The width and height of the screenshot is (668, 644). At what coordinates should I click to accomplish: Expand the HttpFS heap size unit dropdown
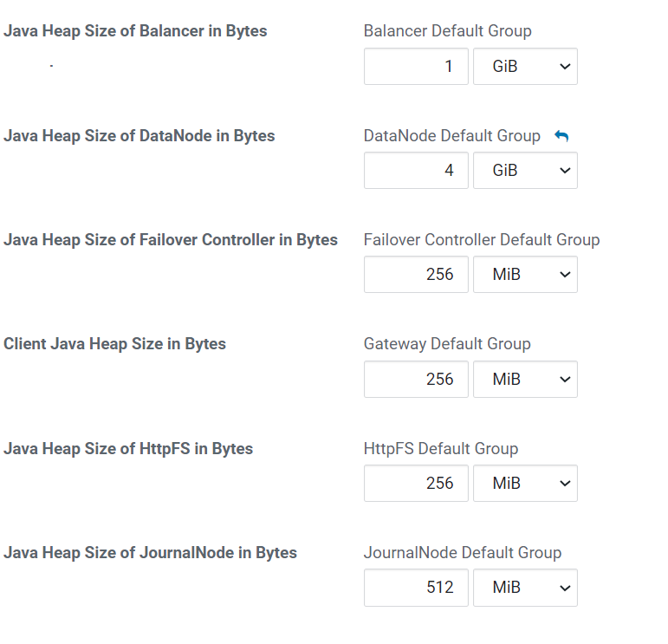525,484
